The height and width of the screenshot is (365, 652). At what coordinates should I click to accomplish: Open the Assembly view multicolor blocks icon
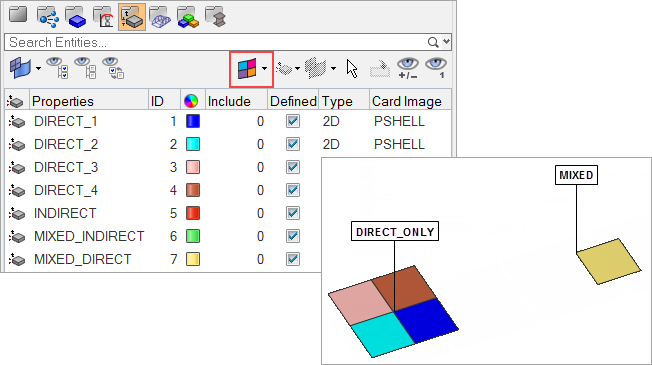pyautogui.click(x=188, y=17)
